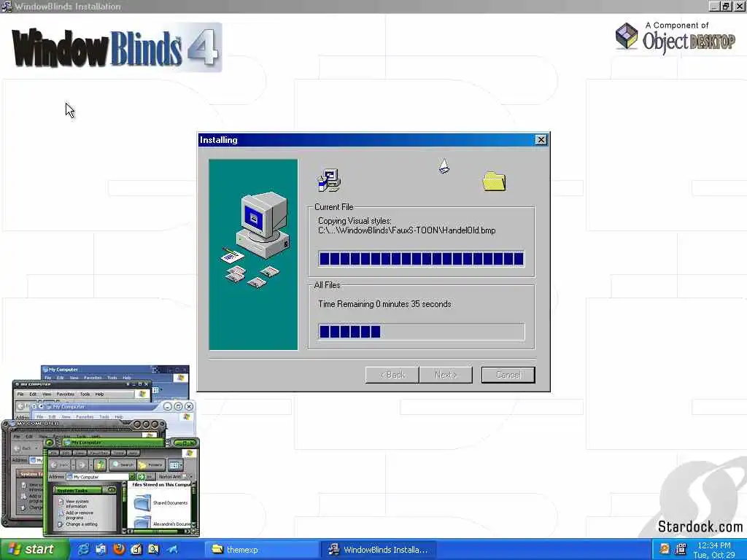Click 'Time Remaining 0 minutes 35 seconds'
Viewport: 747px width, 560px height.
click(384, 304)
